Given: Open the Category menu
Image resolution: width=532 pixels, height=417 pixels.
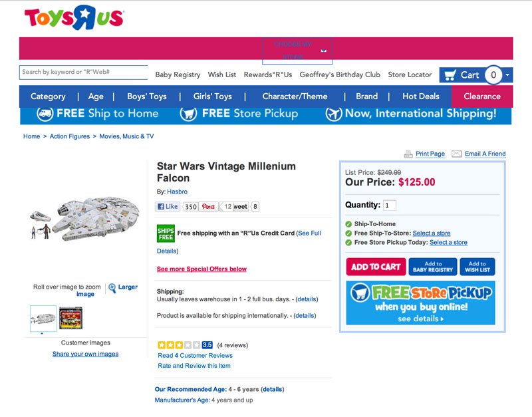Looking at the screenshot, I should click(48, 96).
